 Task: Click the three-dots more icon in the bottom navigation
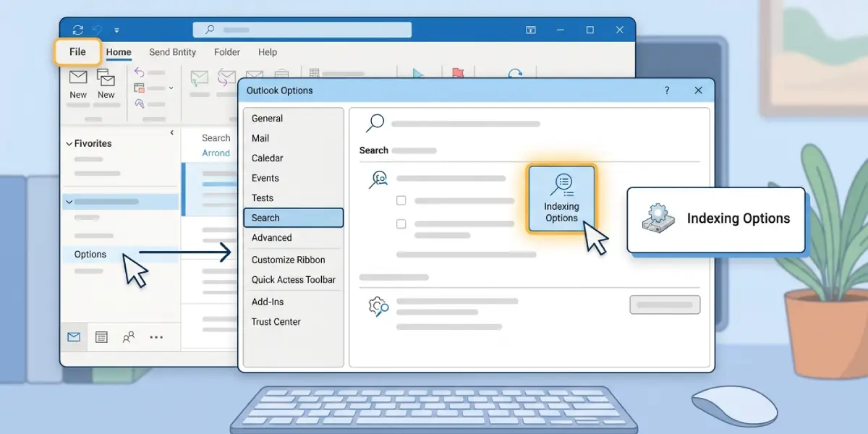click(156, 337)
